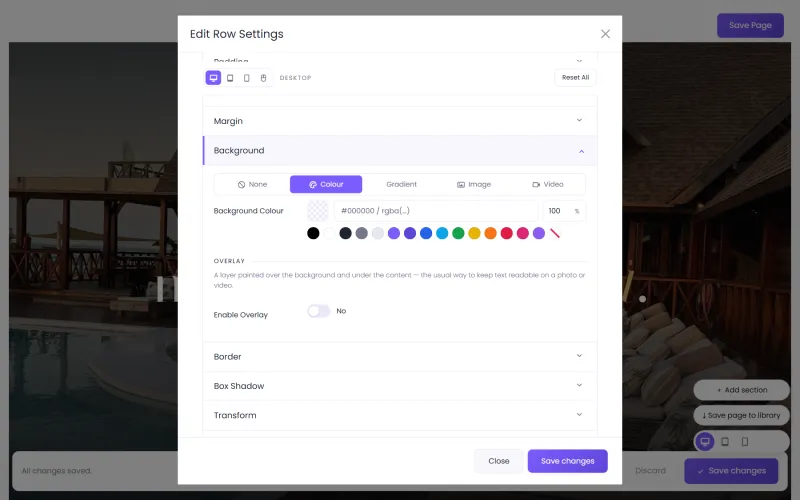This screenshot has height=500, width=800.
Task: Pick the medium grey colour swatch
Action: click(x=362, y=233)
